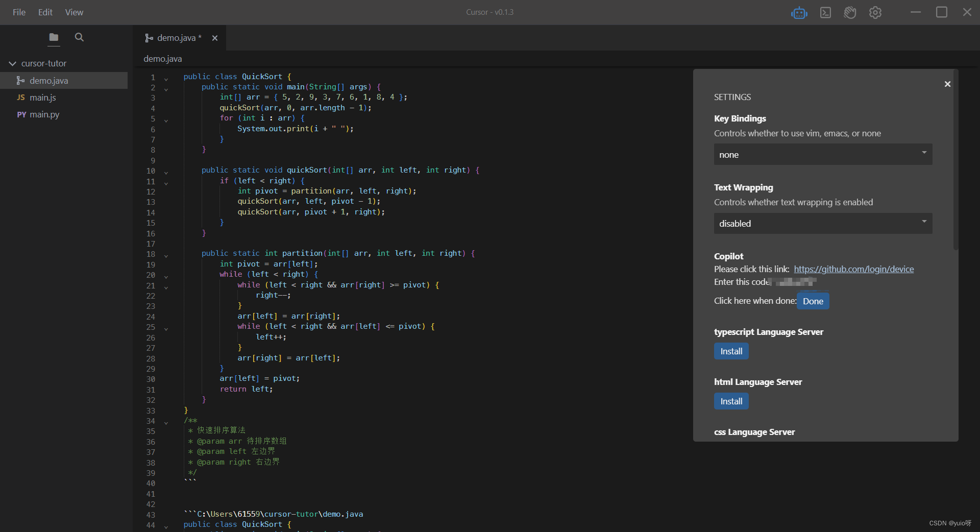
Task: Open the search magnifier icon in sidebar
Action: (x=79, y=37)
